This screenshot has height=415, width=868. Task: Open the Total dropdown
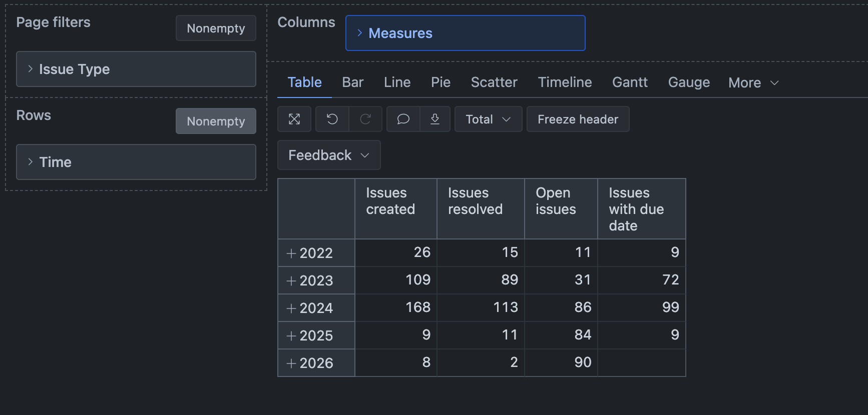[488, 119]
